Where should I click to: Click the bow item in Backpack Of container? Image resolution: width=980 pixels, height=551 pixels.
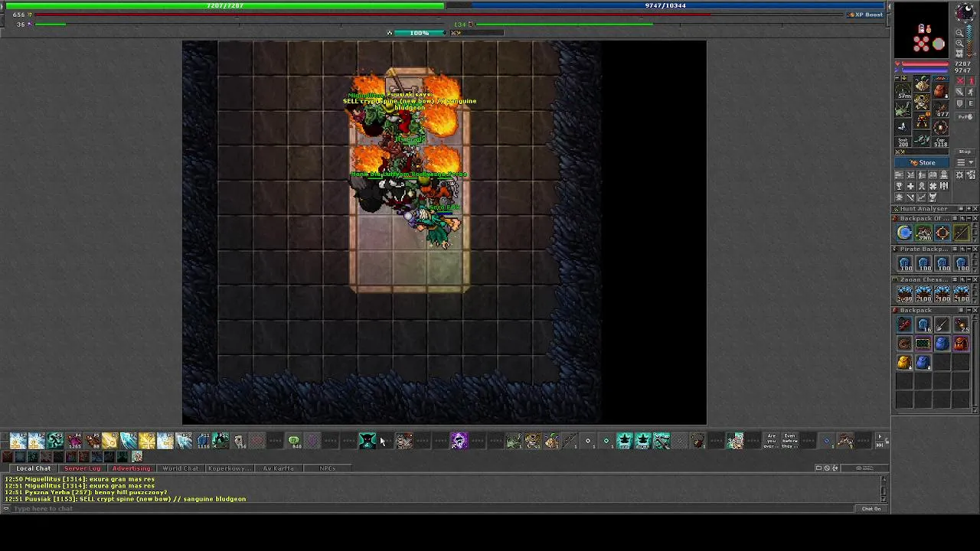tap(961, 233)
